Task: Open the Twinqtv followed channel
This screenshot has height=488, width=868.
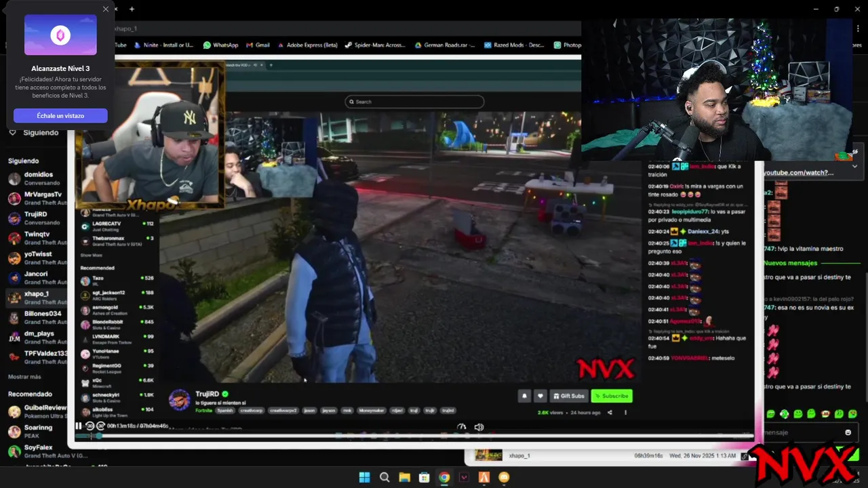Action: pos(38,237)
